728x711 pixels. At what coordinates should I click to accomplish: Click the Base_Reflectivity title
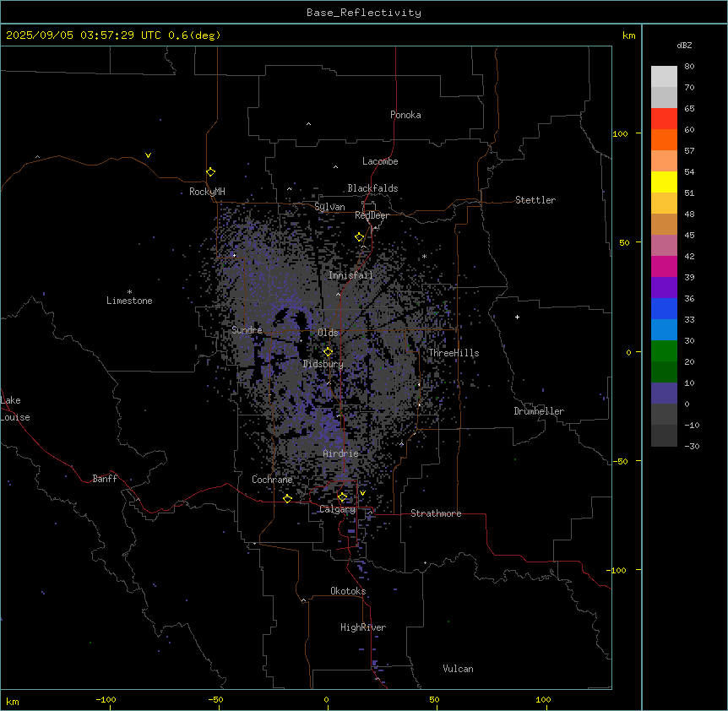click(x=364, y=13)
